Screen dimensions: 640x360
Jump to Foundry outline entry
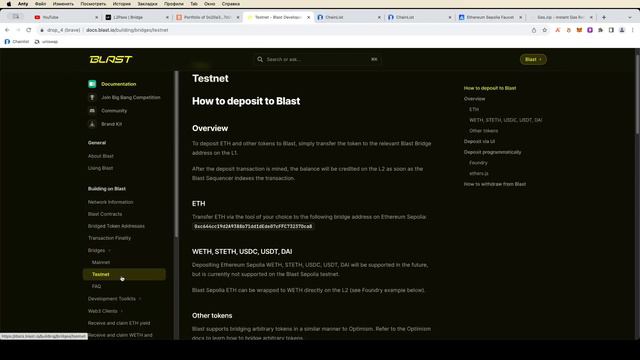[x=478, y=163]
